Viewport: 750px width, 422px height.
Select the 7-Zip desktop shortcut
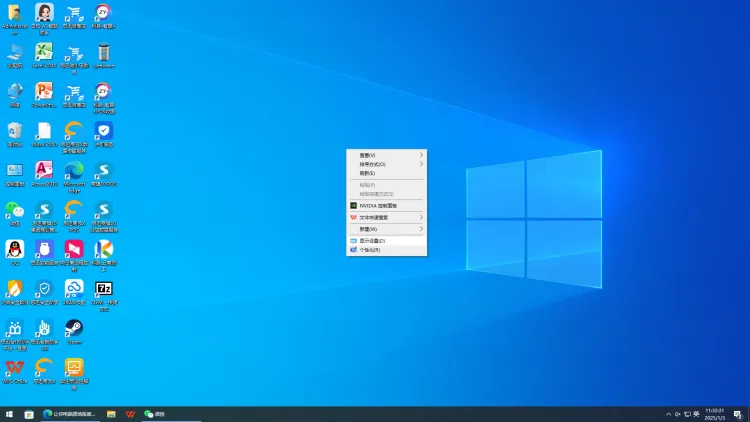[104, 296]
